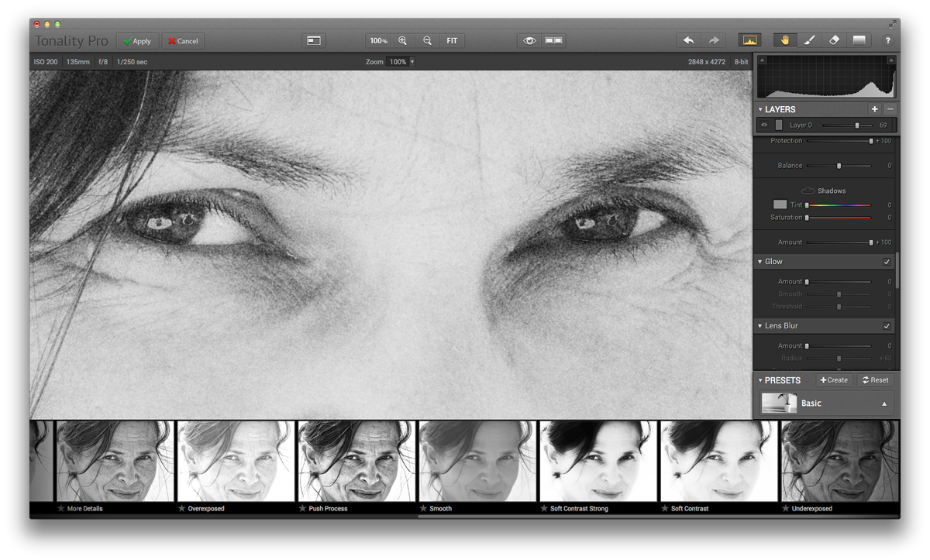Collapse the LAYERS panel
Image resolution: width=930 pixels, height=560 pixels.
tap(760, 109)
